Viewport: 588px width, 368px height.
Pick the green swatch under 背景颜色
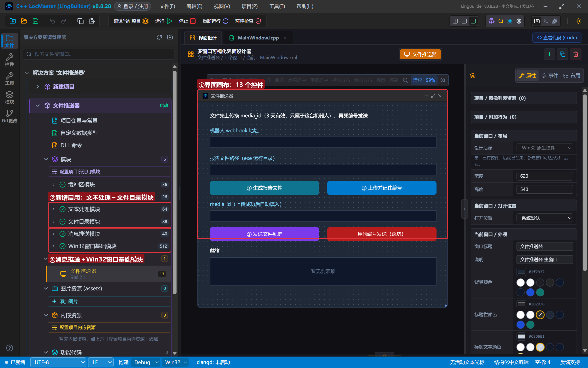[x=540, y=292]
